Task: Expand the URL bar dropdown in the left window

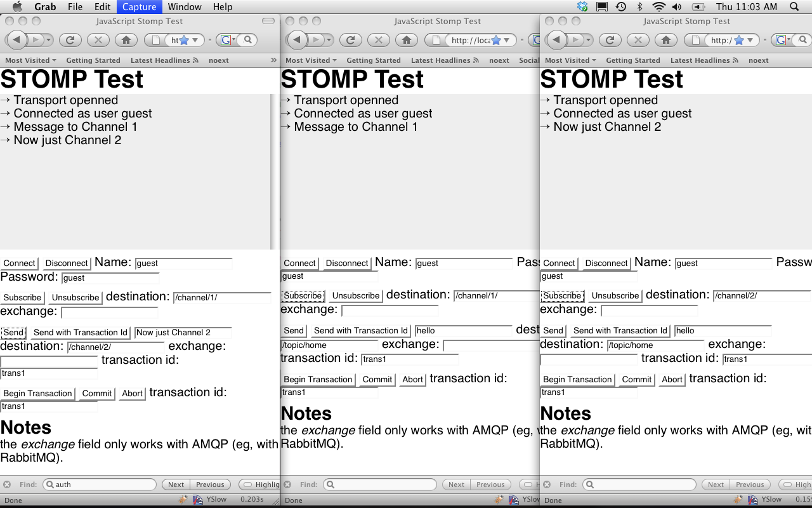Action: (x=195, y=40)
